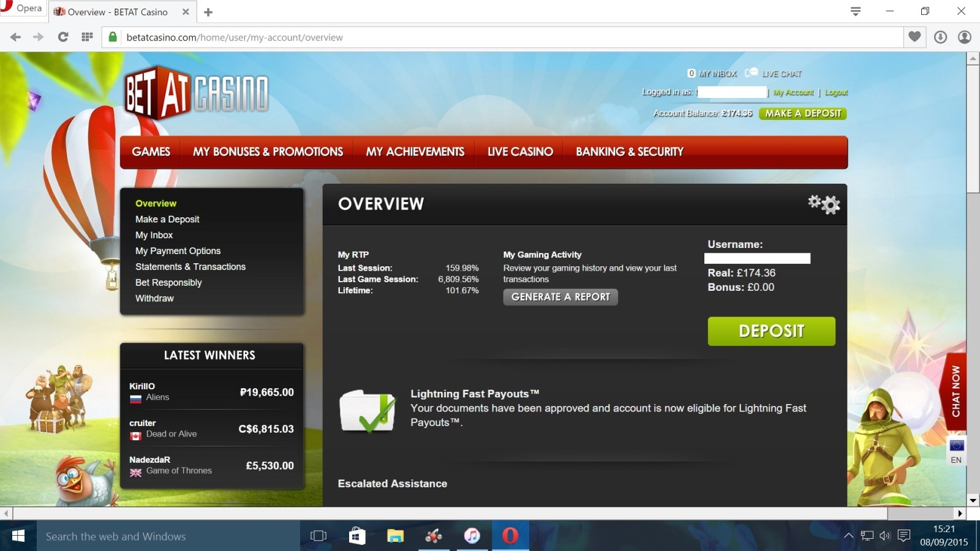Open File Explorer from the taskbar
The image size is (980, 551).
point(396,536)
